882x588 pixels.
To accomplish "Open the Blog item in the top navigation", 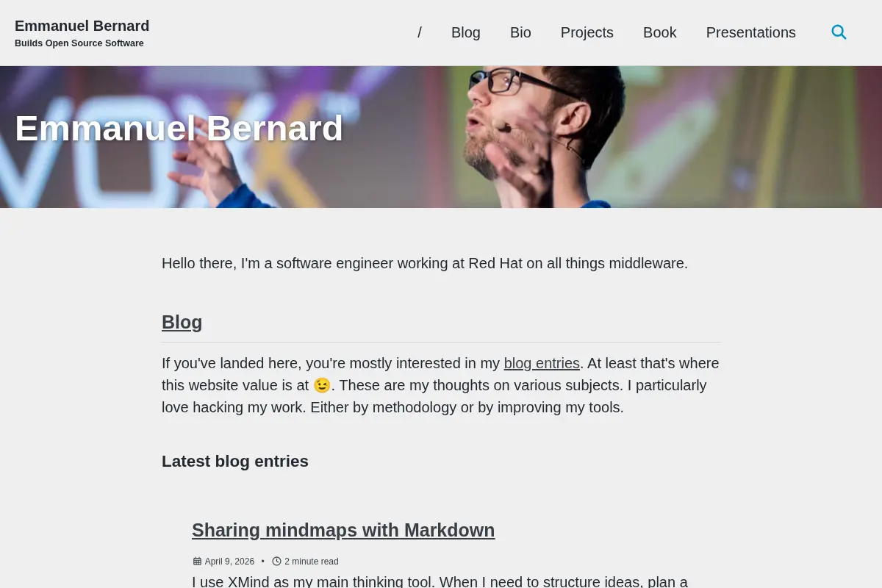I will (466, 32).
